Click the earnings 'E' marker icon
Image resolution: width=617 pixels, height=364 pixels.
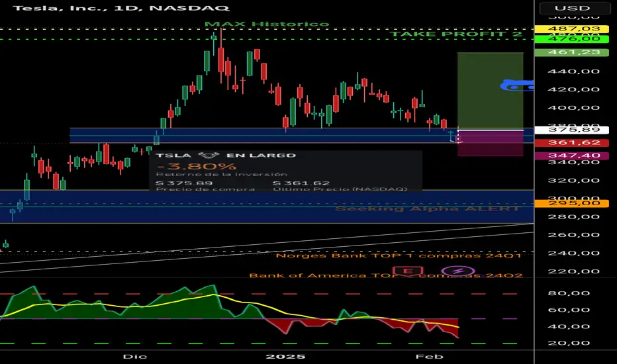click(408, 271)
